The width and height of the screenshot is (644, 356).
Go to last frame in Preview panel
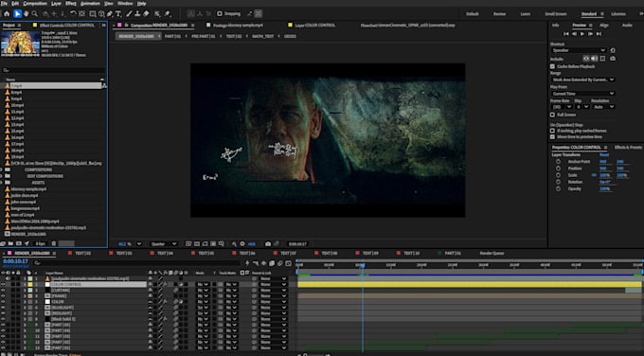coord(599,34)
